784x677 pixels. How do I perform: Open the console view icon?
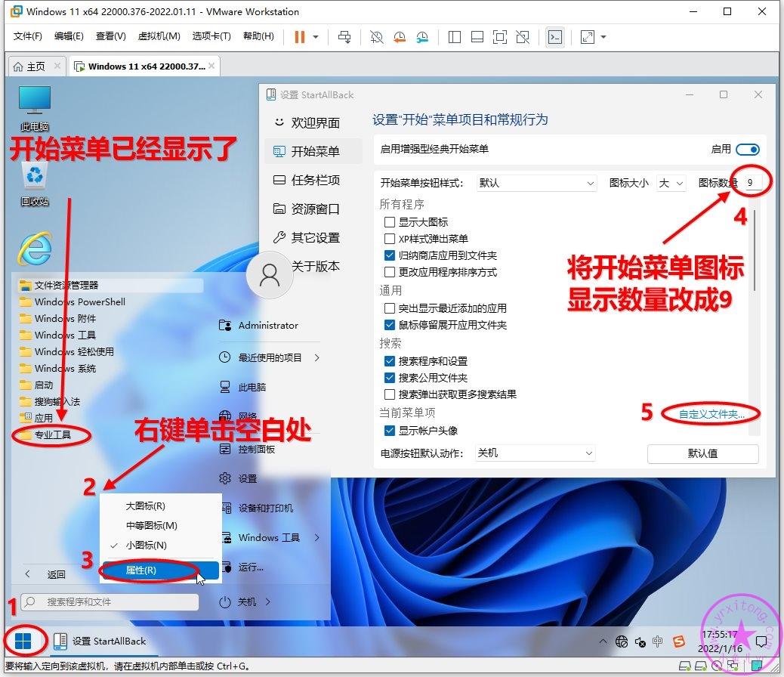pos(555,37)
